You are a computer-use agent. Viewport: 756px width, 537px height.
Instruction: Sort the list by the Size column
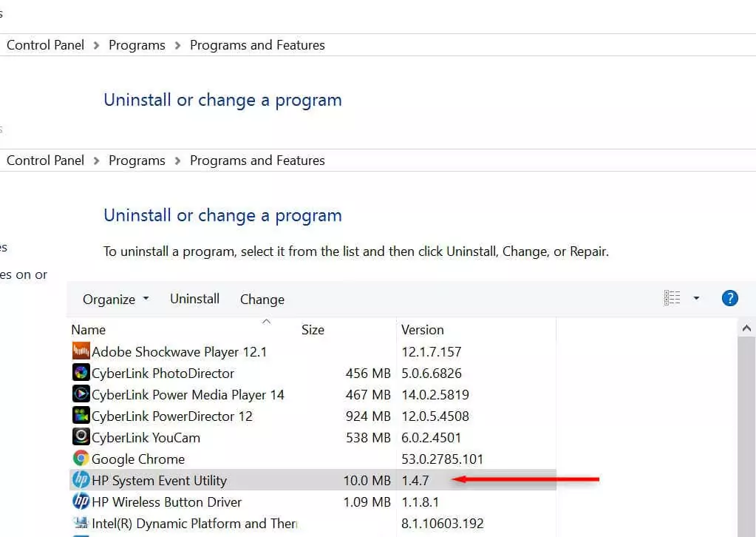coord(313,330)
